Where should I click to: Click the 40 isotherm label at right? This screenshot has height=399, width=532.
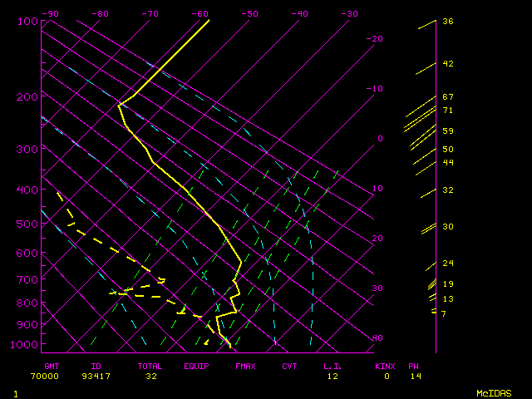pyautogui.click(x=378, y=338)
